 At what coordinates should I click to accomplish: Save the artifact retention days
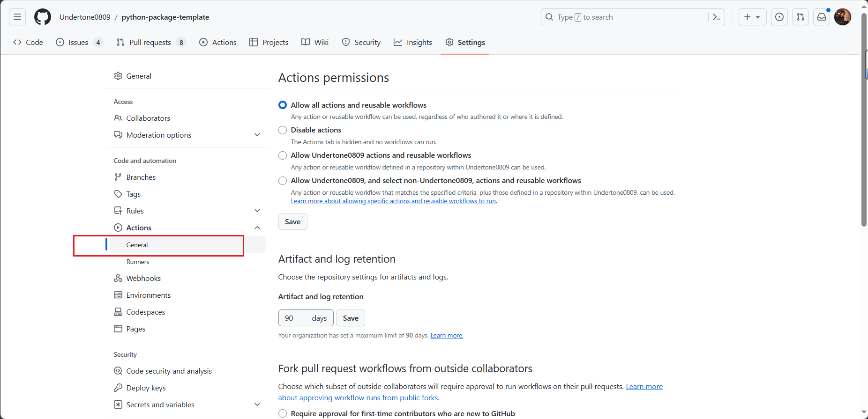(351, 318)
